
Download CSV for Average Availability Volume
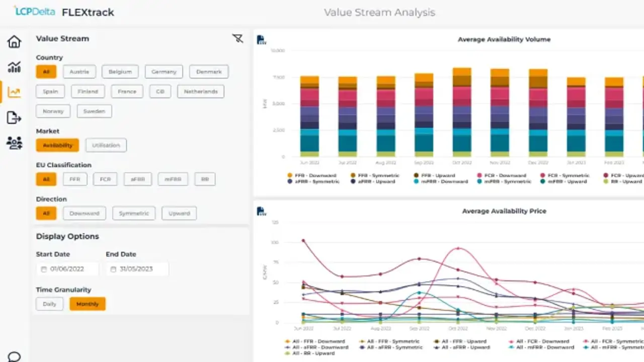click(x=261, y=40)
